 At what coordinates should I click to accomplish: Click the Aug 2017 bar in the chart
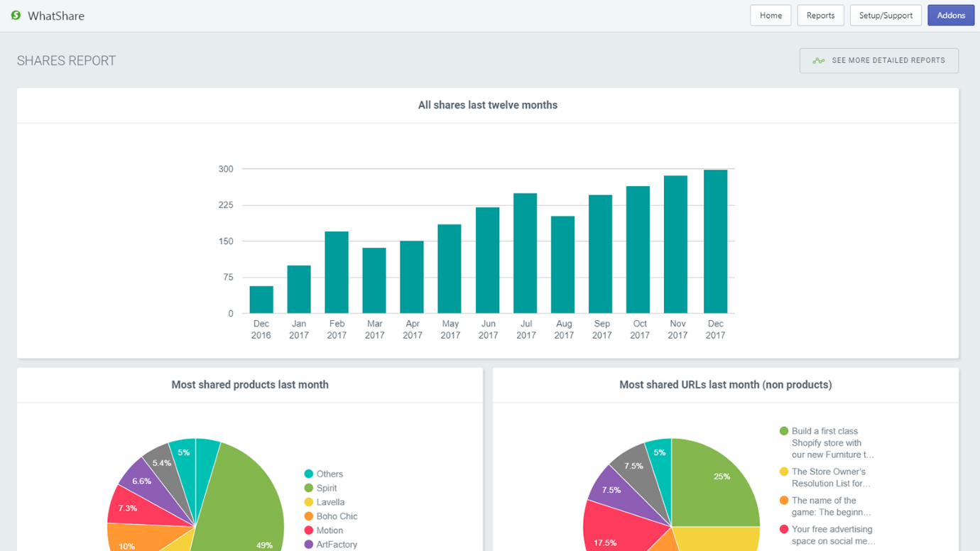point(563,265)
